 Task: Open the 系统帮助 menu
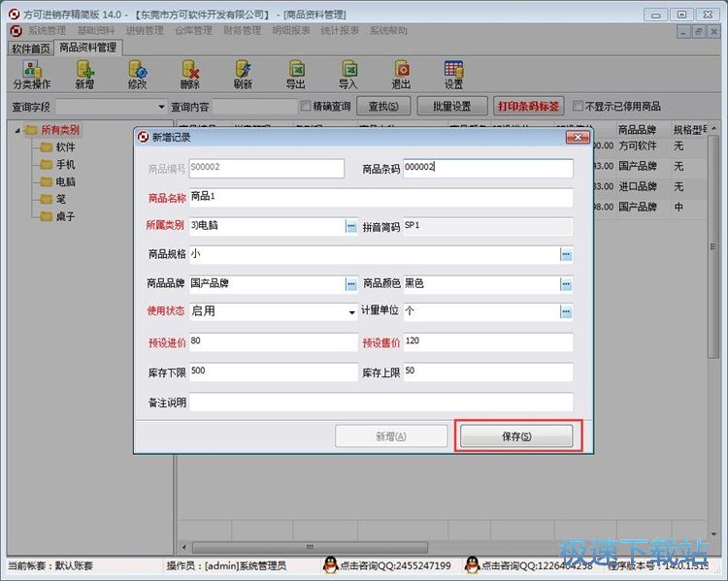point(388,31)
